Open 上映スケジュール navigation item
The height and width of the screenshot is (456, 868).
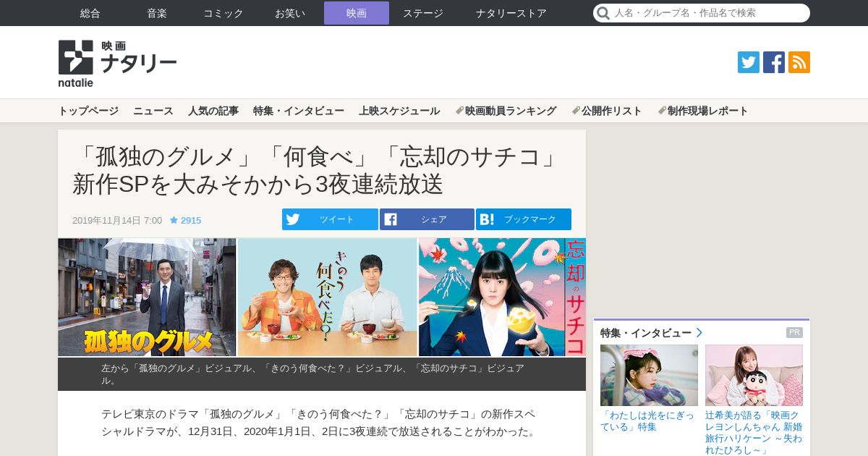point(399,111)
